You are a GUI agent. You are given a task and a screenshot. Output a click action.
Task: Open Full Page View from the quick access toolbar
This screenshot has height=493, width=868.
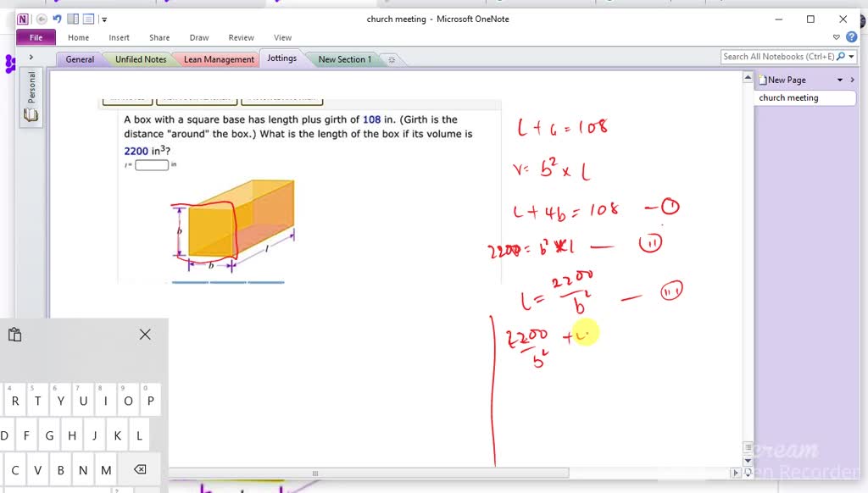click(x=88, y=19)
